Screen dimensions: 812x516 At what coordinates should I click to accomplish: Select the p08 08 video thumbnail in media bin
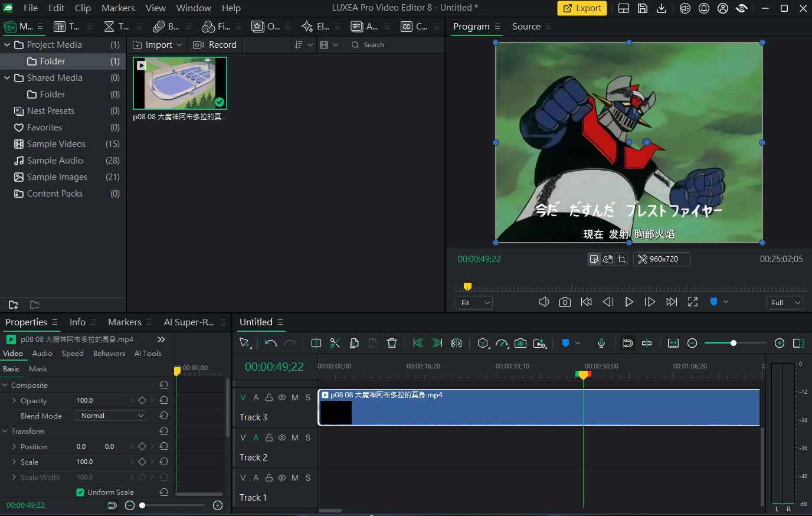pyautogui.click(x=180, y=83)
